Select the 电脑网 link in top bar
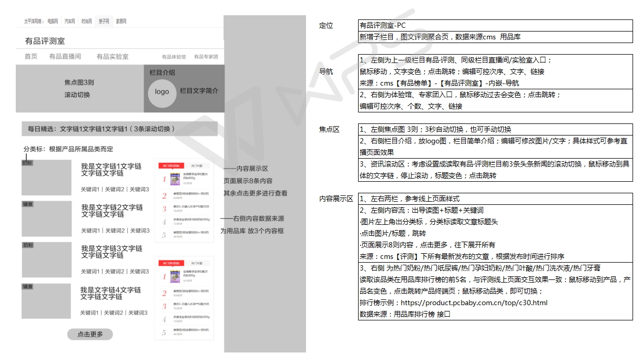Viewport: 642px width, 364px height. point(53,22)
